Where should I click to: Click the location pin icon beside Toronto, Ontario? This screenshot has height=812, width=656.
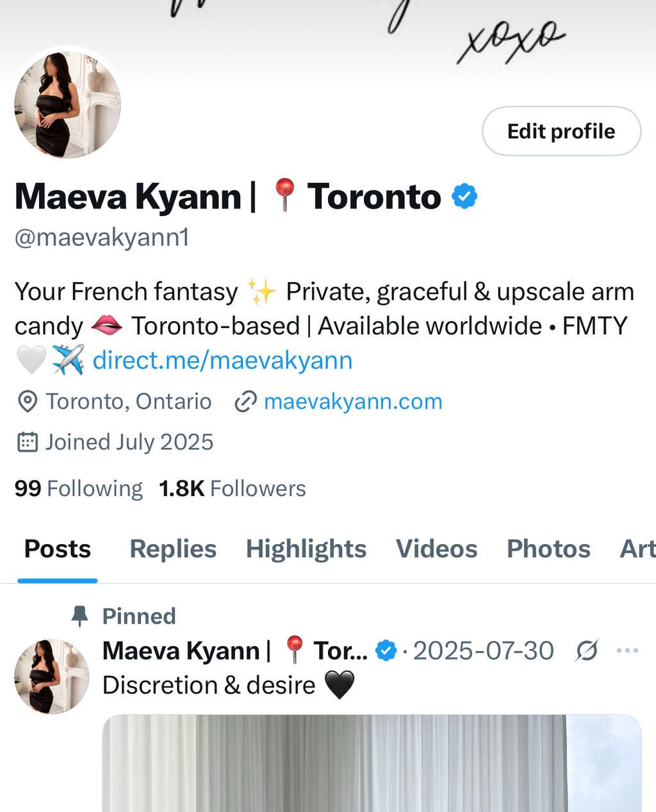coord(27,402)
